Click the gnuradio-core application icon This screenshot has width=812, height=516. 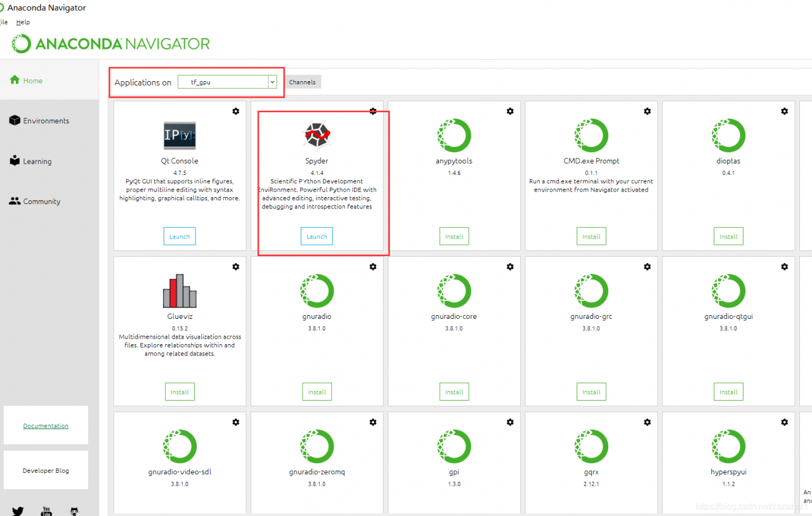coord(454,291)
